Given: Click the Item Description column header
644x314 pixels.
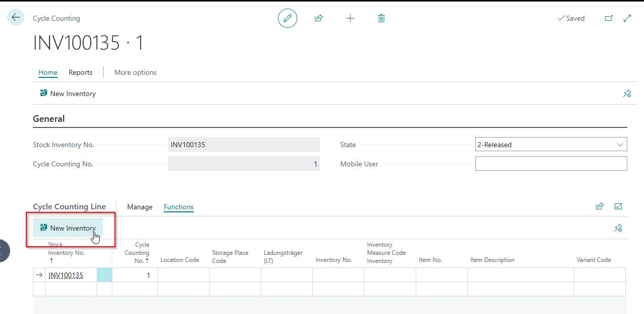Looking at the screenshot, I should (492, 260).
